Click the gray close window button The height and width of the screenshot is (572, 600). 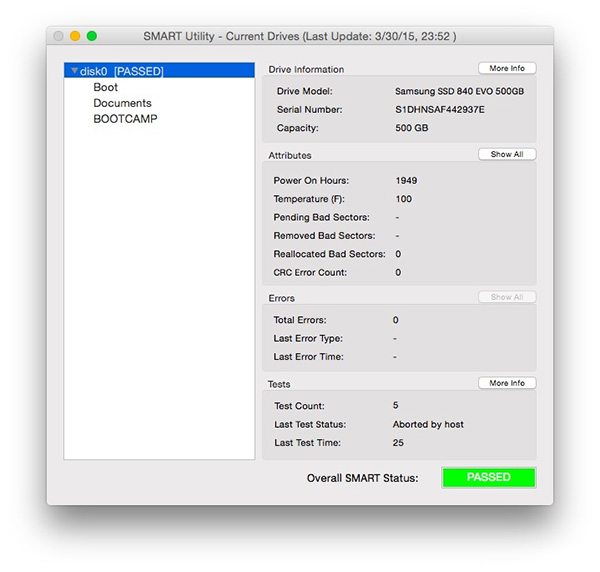pos(58,36)
